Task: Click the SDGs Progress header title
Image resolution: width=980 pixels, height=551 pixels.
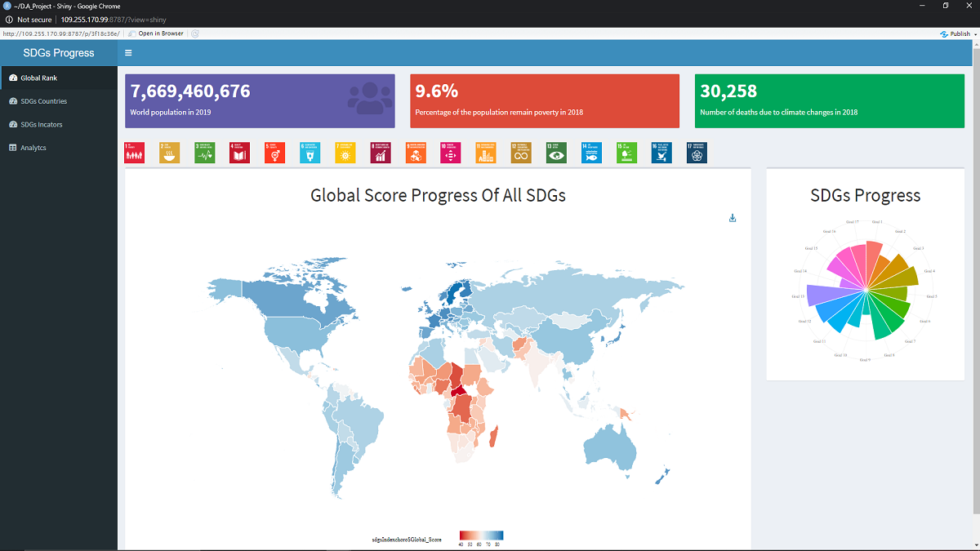Action: [x=59, y=53]
